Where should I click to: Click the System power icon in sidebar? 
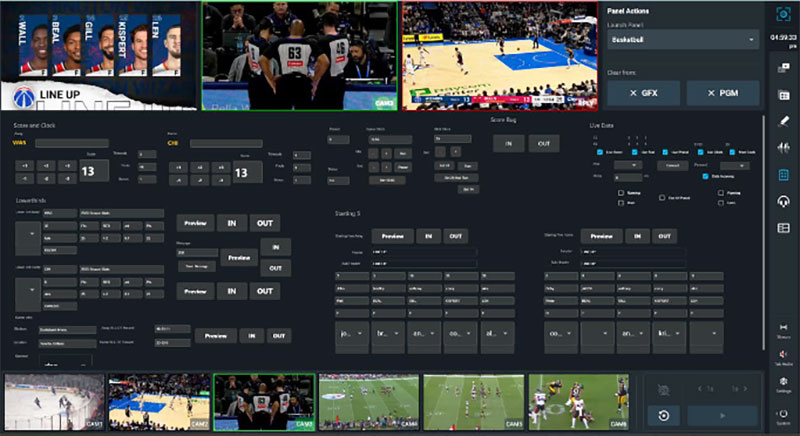783,416
